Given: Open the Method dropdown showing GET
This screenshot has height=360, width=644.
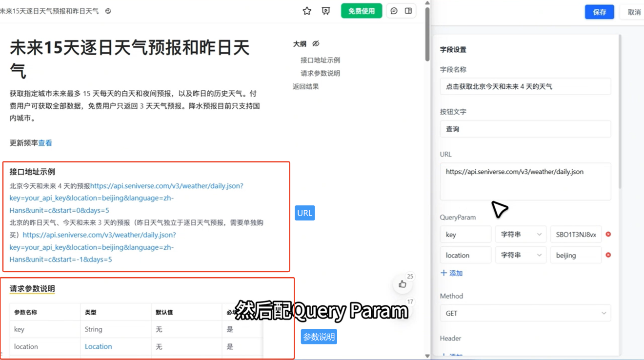Looking at the screenshot, I should pos(525,313).
